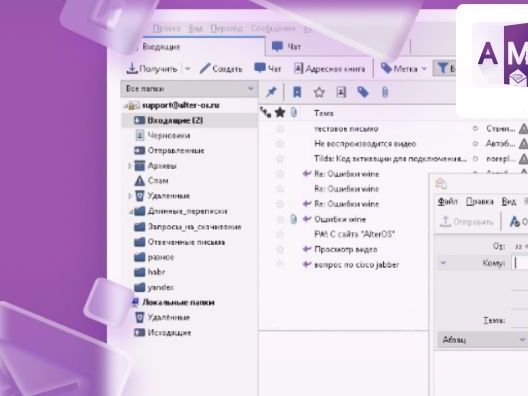This screenshot has height=396, width=528.
Task: Click the thread column header icon
Action: (266, 112)
